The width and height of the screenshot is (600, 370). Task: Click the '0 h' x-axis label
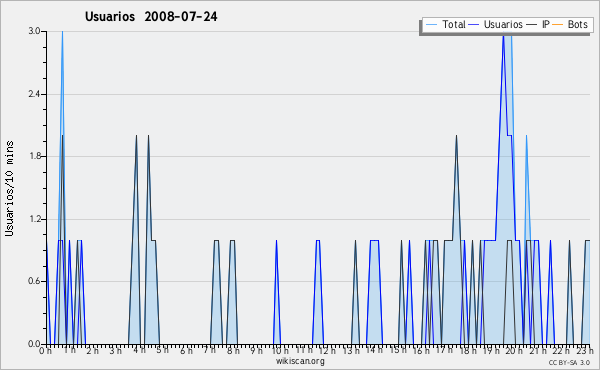pyautogui.click(x=46, y=351)
